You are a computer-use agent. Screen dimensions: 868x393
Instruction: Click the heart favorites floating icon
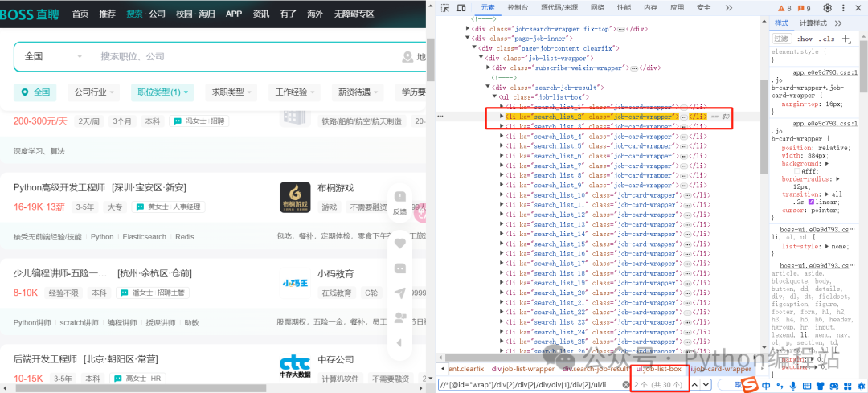(x=399, y=243)
